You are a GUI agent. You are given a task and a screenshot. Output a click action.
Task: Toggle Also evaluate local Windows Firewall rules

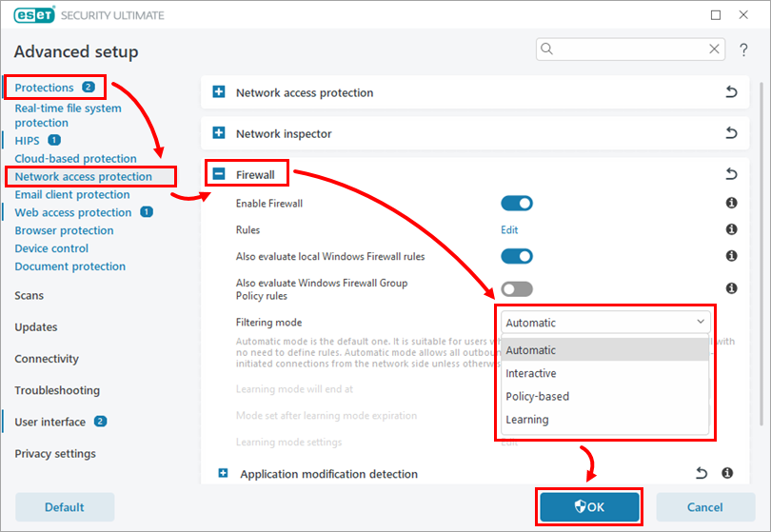pos(517,257)
